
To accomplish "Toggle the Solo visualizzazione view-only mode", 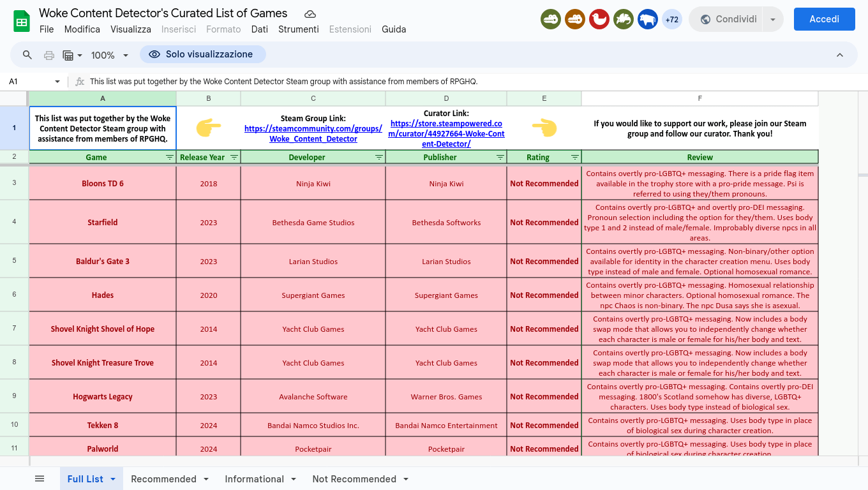I will [203, 54].
